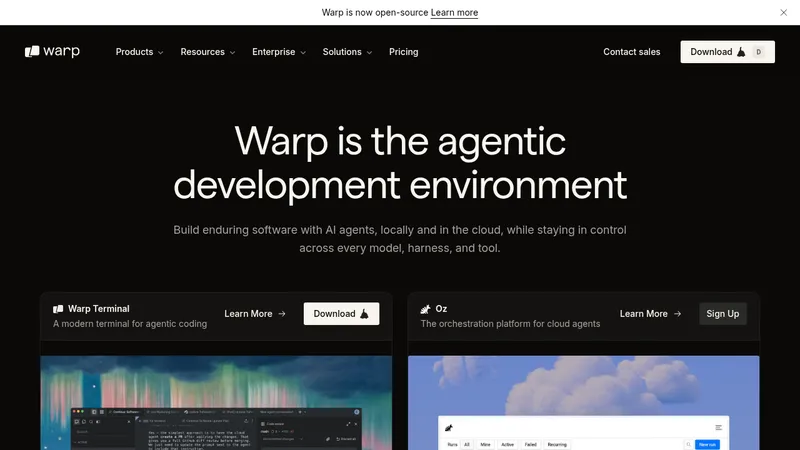Select the Failed filter in Oz preview
Image resolution: width=800 pixels, height=450 pixels.
(531, 444)
